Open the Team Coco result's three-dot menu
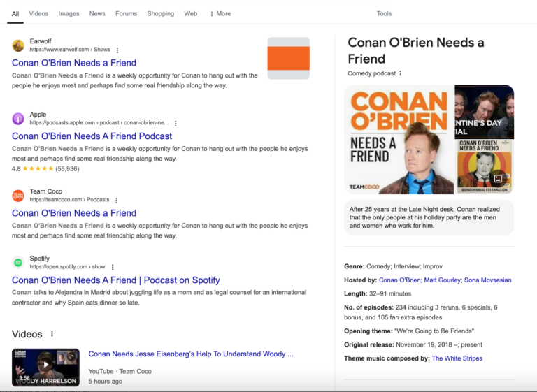Screen dimensions: 537x392 click(x=117, y=201)
